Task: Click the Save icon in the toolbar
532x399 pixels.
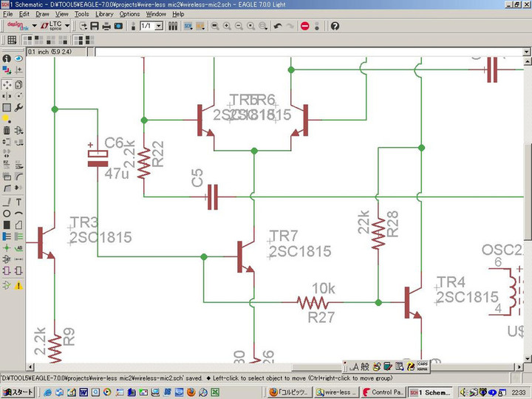Action: click(95, 26)
